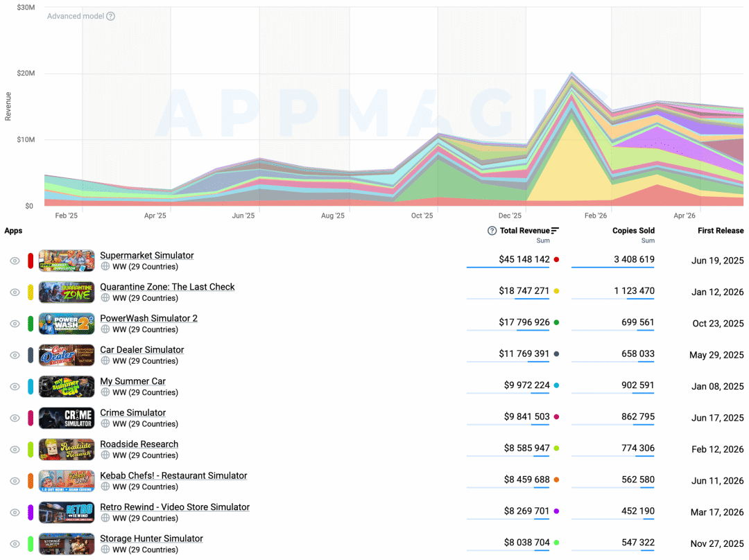Toggle the eye icon for Roadside Research

pyautogui.click(x=15, y=450)
